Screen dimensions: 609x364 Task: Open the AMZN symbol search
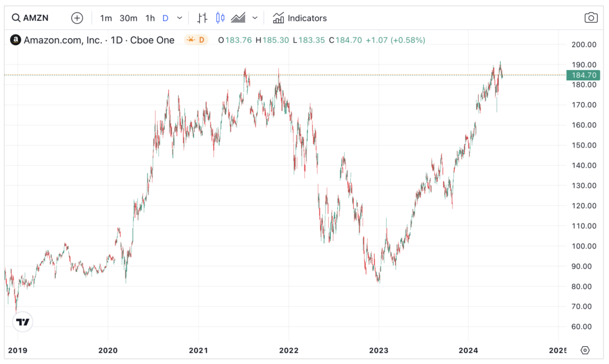coord(30,18)
